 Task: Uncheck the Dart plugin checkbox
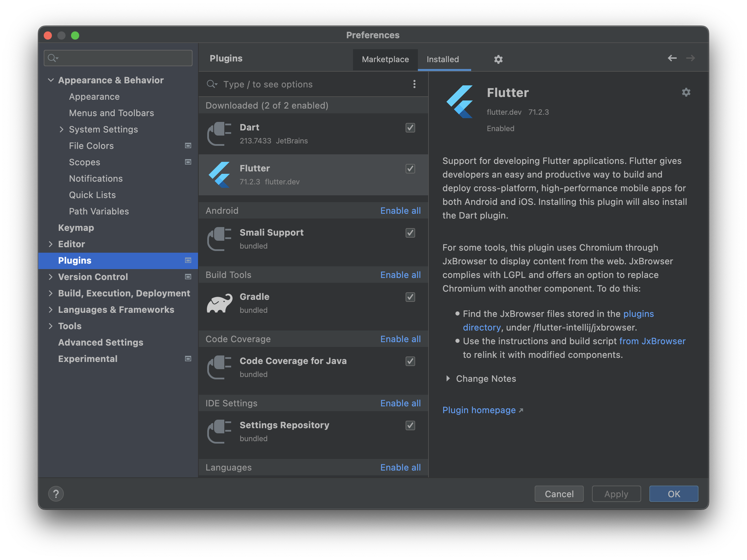410,128
